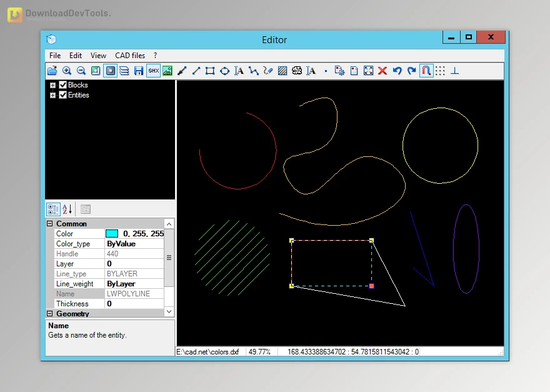Uncheck the Entities checkbox

tap(62, 95)
